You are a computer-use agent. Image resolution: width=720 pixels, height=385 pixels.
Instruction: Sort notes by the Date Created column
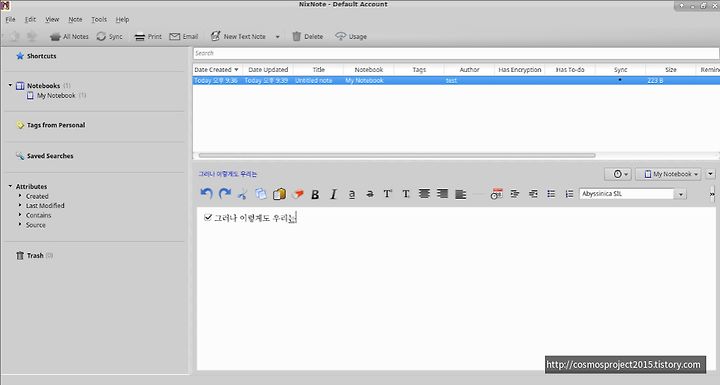point(218,70)
